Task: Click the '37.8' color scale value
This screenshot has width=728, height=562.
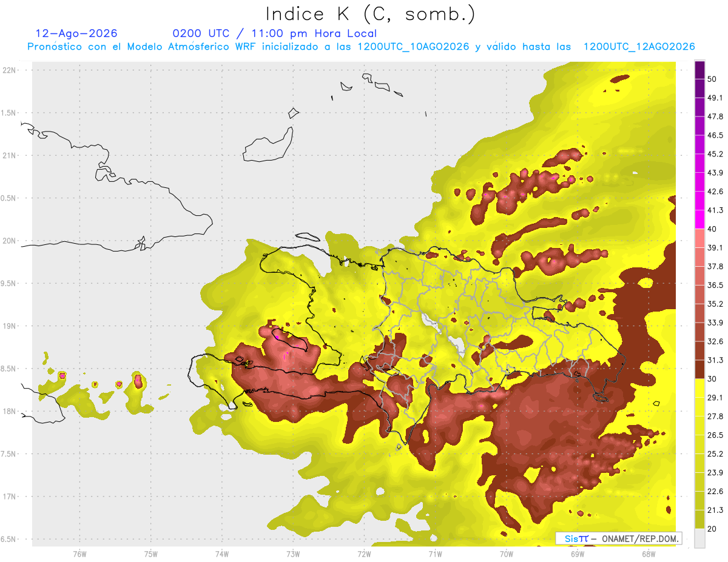Action: [715, 266]
